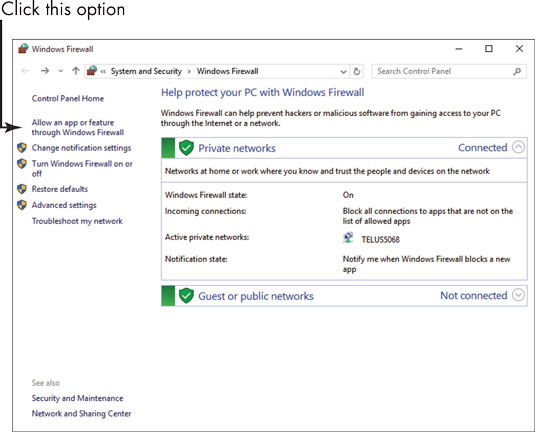Click Active private networks label

207,237
